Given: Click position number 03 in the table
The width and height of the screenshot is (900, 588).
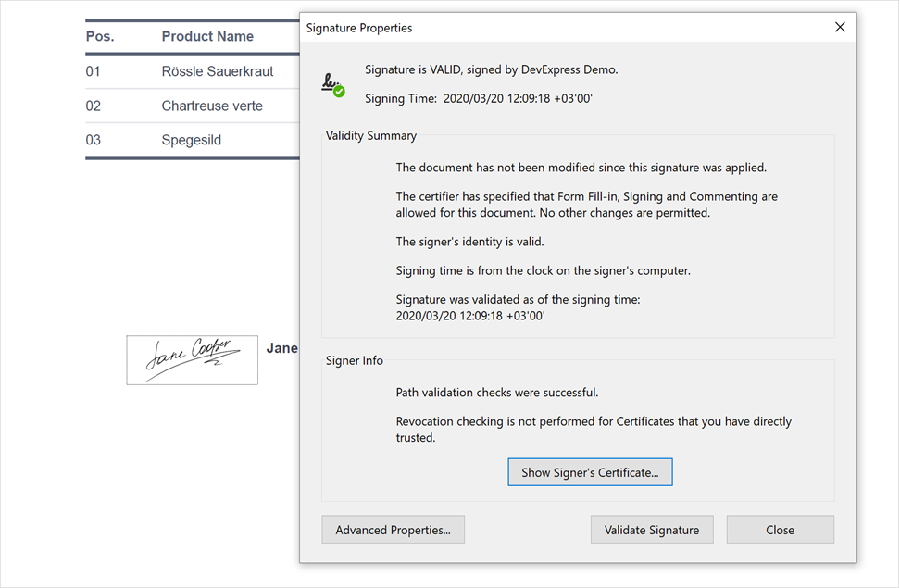Looking at the screenshot, I should (94, 140).
